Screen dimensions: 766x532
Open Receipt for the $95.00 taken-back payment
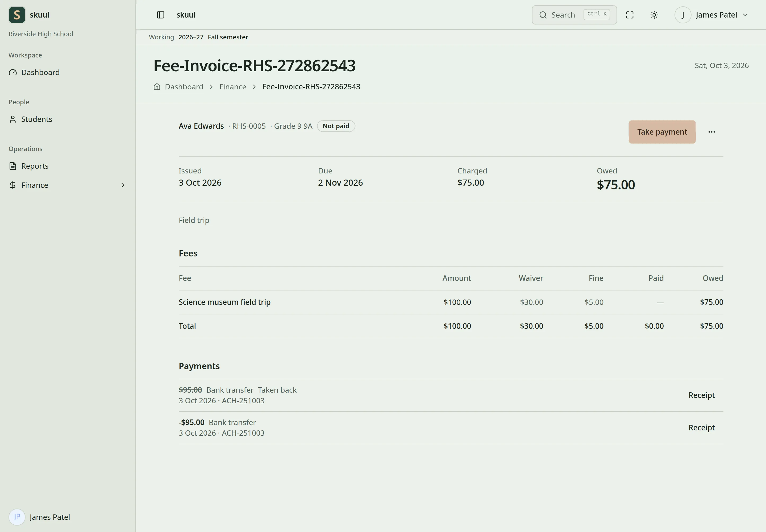[x=702, y=395]
